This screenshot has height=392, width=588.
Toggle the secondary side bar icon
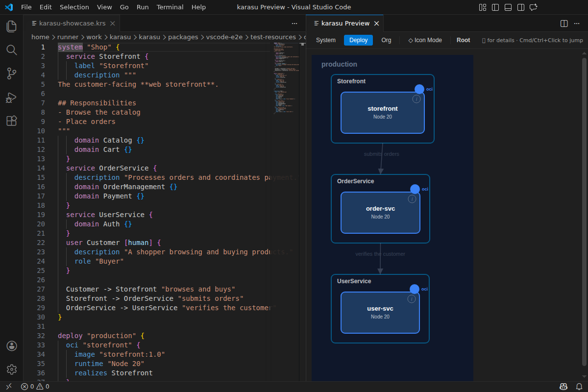tap(521, 7)
